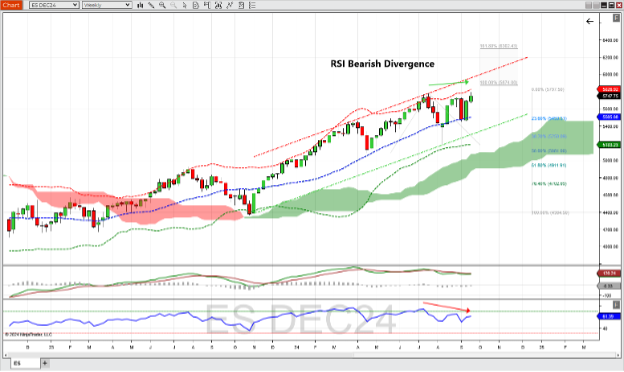624x372 pixels.
Task: Open the chart style bar type icon
Action: [140, 5]
